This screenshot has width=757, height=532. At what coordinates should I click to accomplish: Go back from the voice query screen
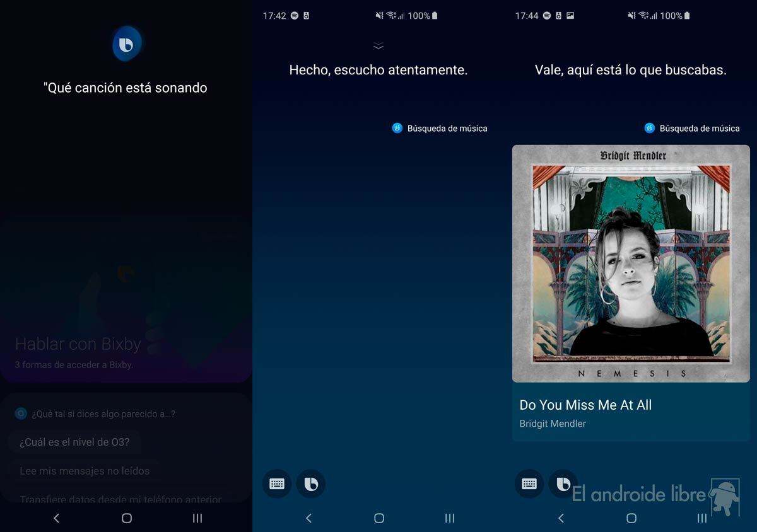pyautogui.click(x=56, y=518)
